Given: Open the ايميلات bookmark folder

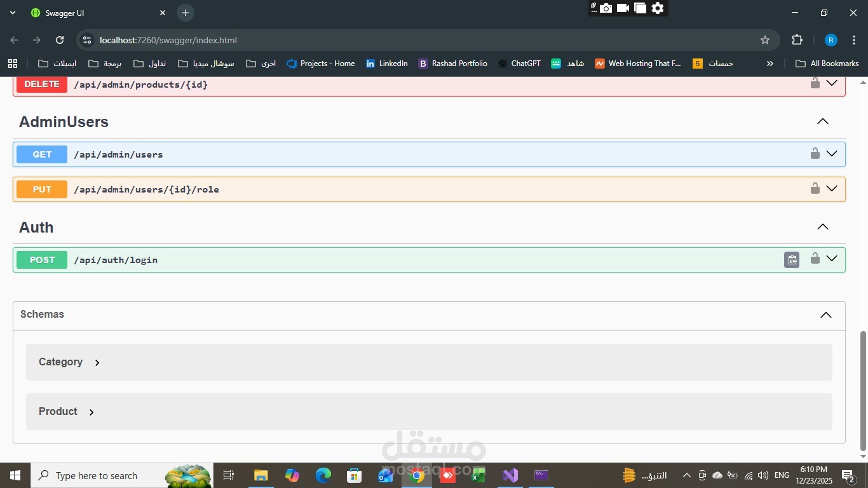Looking at the screenshot, I should [x=58, y=64].
